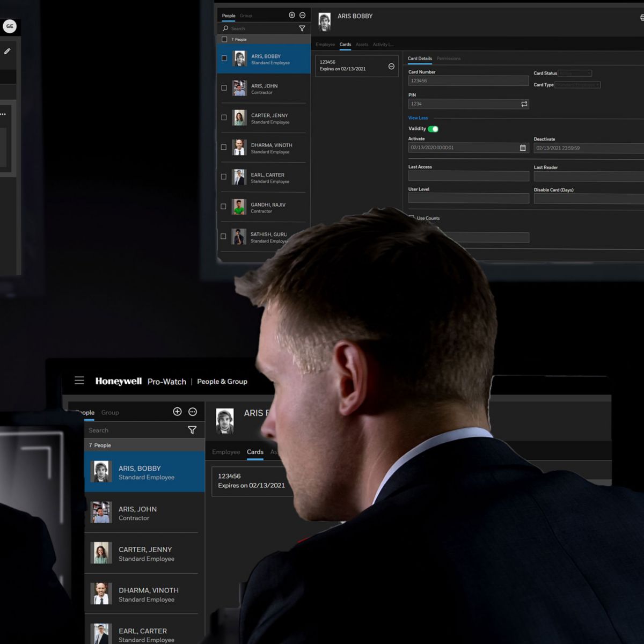Open the Cards tab on lower monitor
This screenshot has height=644, width=644.
pyautogui.click(x=255, y=452)
